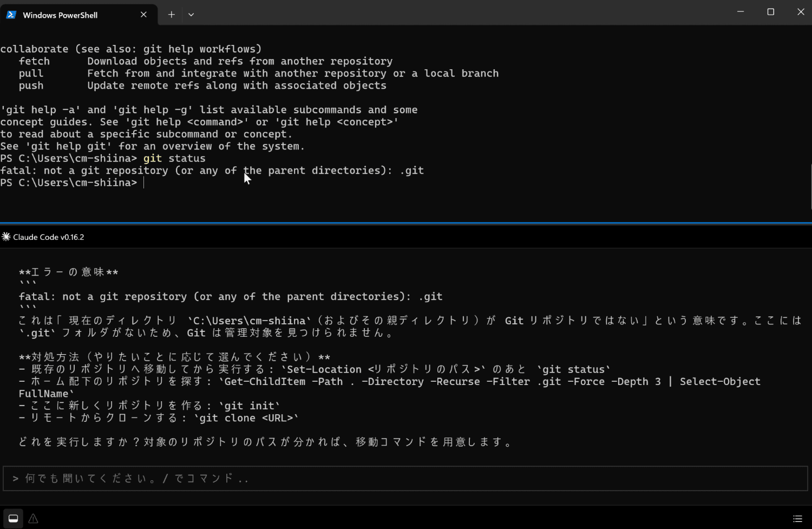Open the list menu icon at bottom right
Viewport: 812px width, 529px height.
click(797, 519)
